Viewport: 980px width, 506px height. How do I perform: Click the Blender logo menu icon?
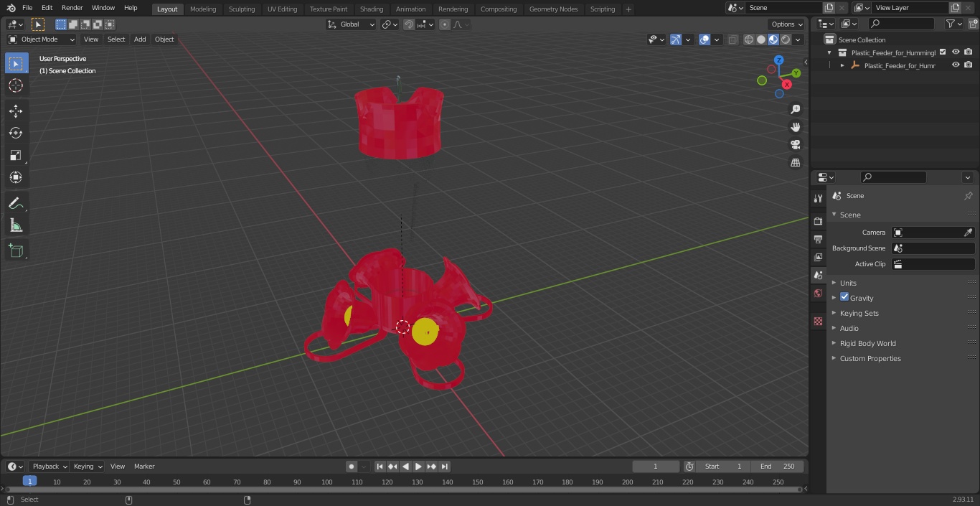pyautogui.click(x=11, y=8)
